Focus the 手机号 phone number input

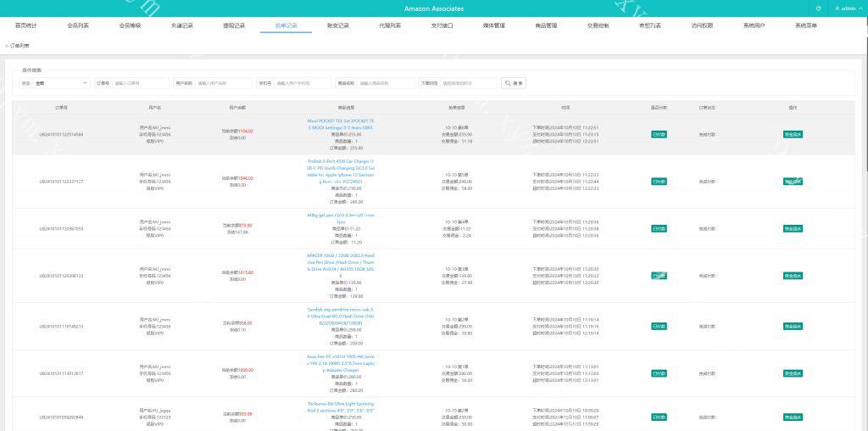pyautogui.click(x=303, y=83)
